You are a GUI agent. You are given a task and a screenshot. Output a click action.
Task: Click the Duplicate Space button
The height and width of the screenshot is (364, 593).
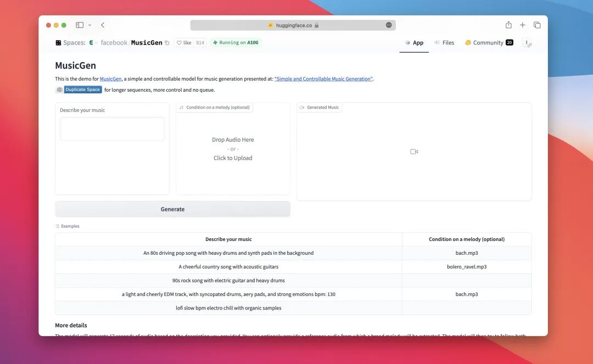(x=82, y=89)
